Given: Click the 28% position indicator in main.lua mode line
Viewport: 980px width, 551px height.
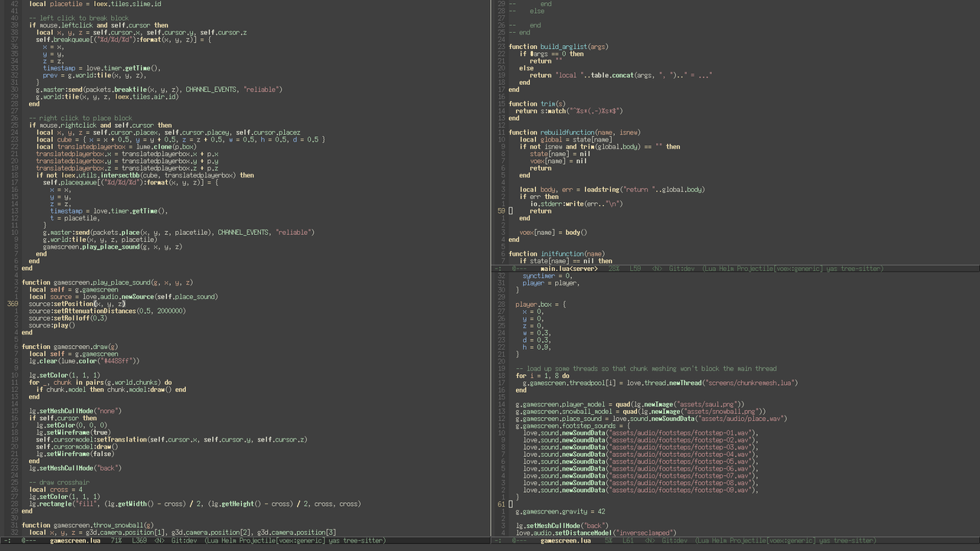Looking at the screenshot, I should coord(613,269).
